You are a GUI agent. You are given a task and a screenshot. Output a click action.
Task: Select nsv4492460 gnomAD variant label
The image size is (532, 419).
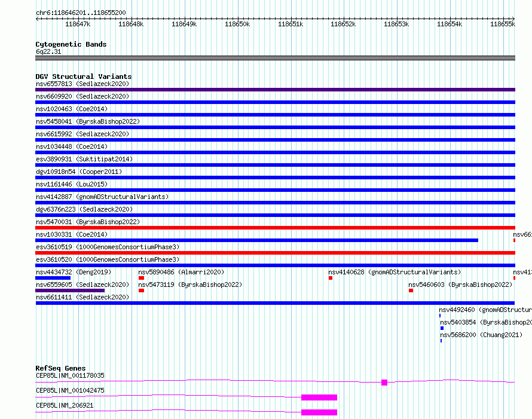tap(485, 310)
